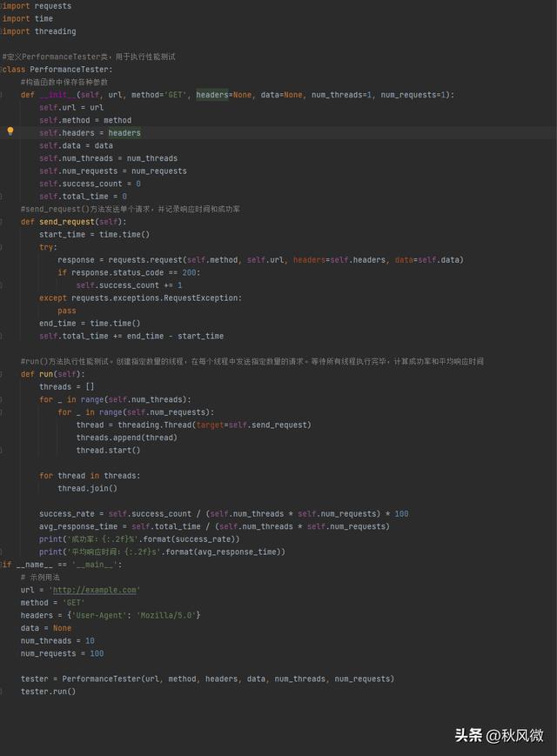Image resolution: width=557 pixels, height=756 pixels.
Task: Click the 'avg_response_time =' assignment line
Action: [x=215, y=526]
